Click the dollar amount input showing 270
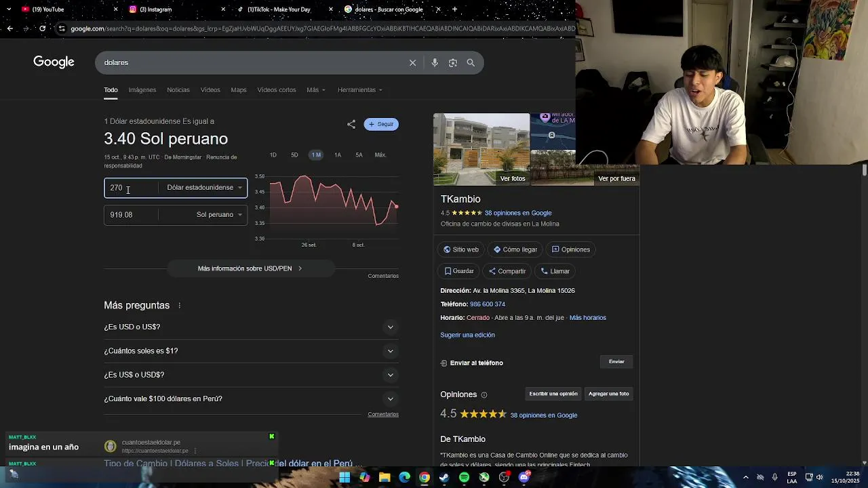The width and height of the screenshot is (868, 488). pyautogui.click(x=132, y=188)
